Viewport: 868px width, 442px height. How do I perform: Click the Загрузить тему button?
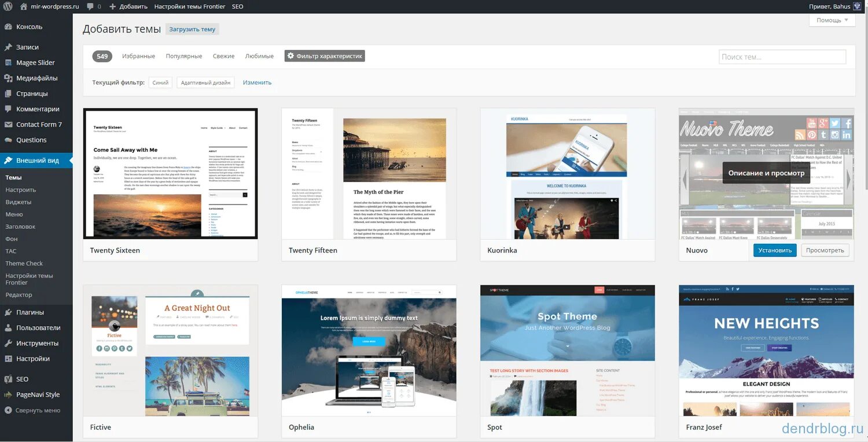point(192,30)
